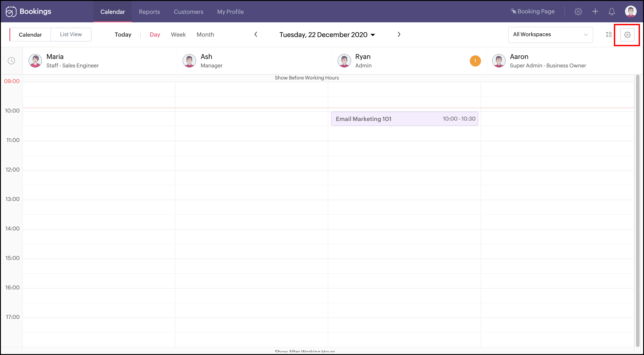644x355 pixels.
Task: Click the Today button
Action: pyautogui.click(x=123, y=35)
